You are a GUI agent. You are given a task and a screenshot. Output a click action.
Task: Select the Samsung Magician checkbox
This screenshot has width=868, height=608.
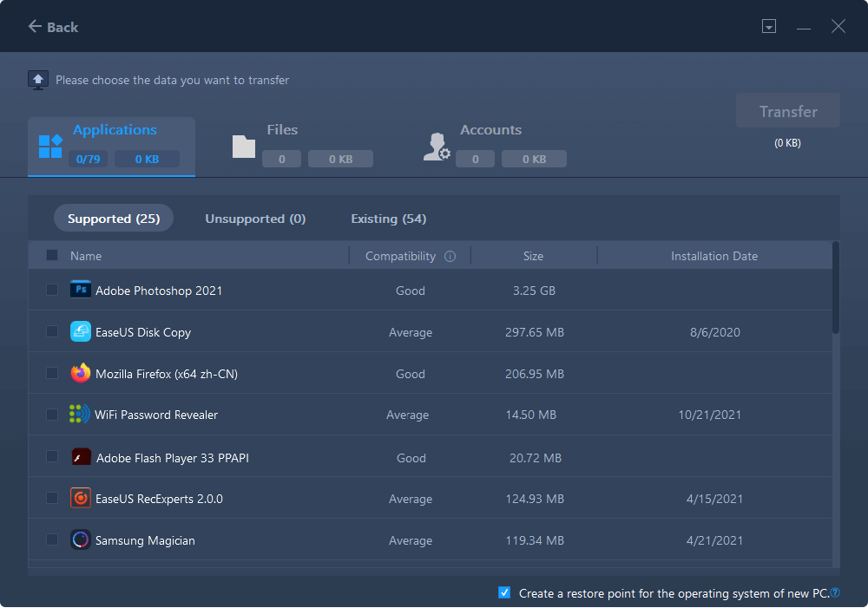coord(52,539)
